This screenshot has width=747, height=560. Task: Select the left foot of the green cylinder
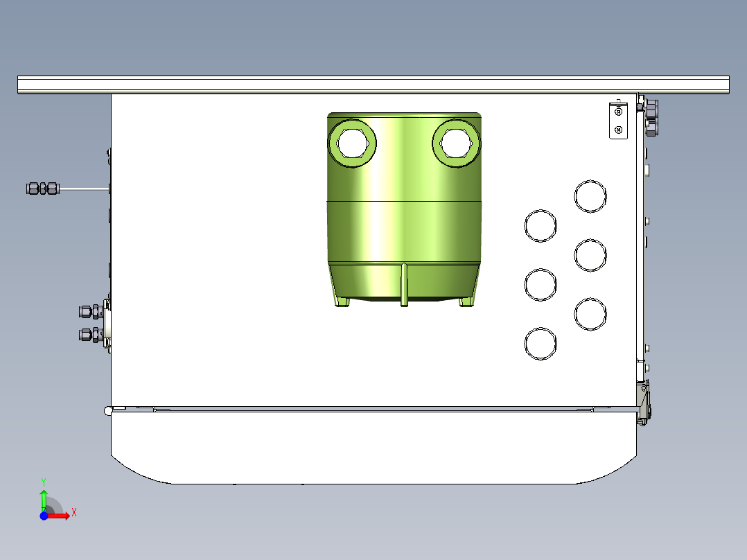(342, 301)
